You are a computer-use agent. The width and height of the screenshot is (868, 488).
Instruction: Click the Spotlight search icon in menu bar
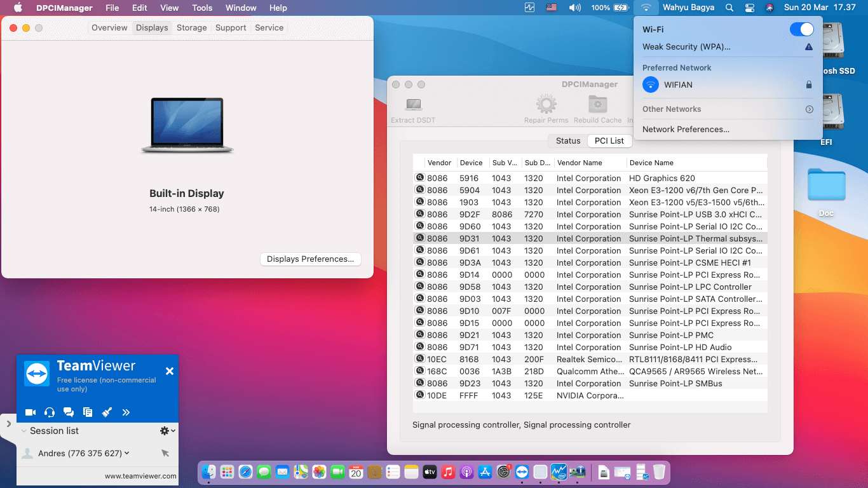(x=729, y=8)
